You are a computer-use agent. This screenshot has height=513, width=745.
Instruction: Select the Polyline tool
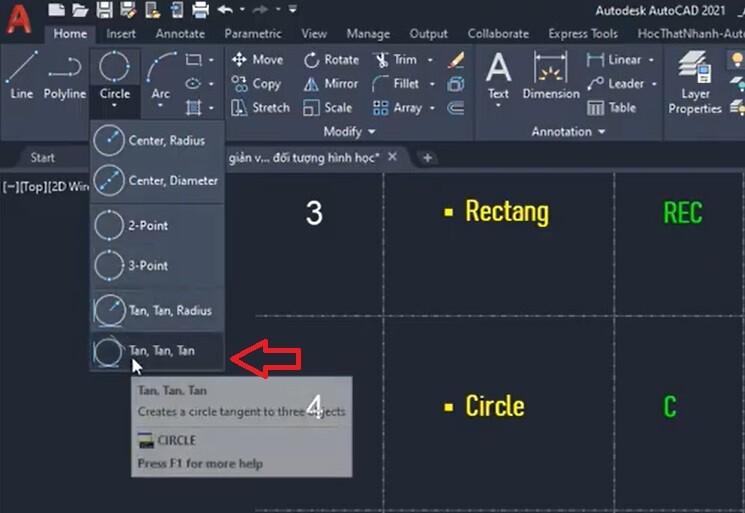click(x=65, y=75)
